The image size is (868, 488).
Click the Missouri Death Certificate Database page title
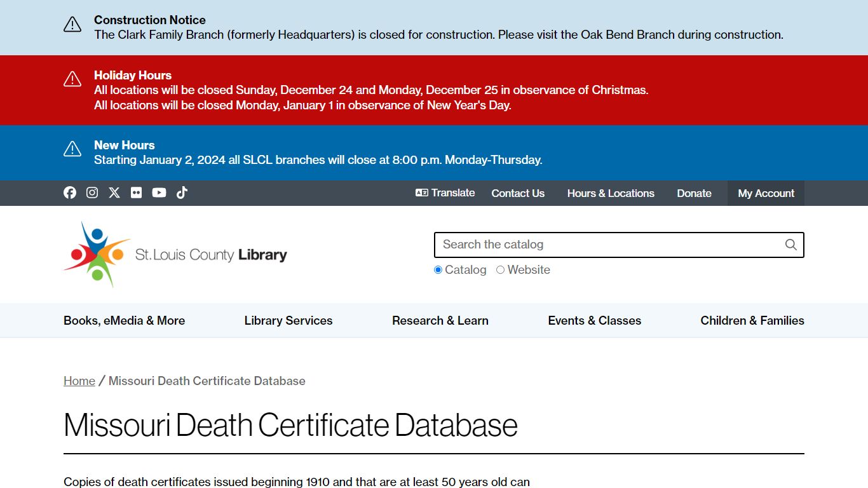point(290,425)
